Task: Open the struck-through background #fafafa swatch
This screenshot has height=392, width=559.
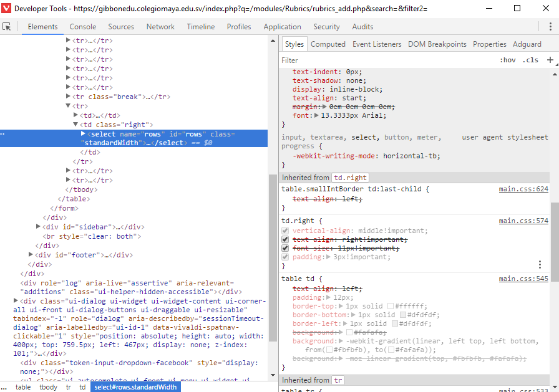Action: point(349,332)
